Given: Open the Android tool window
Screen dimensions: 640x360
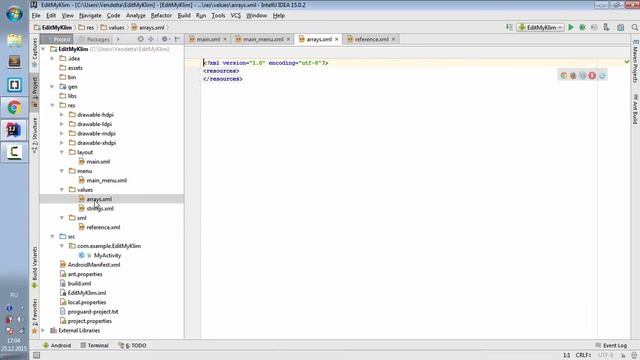Looking at the screenshot, I should pos(57,345).
